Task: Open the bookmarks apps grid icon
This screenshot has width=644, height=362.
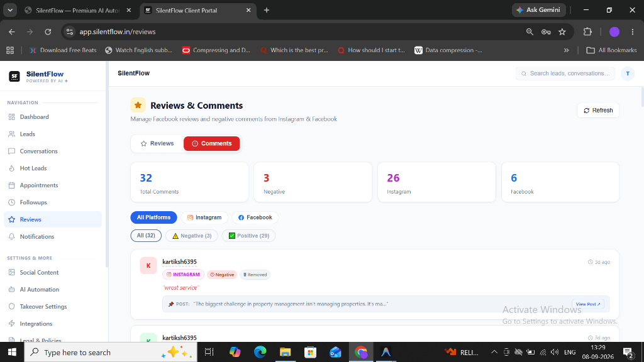Action: click(10, 50)
